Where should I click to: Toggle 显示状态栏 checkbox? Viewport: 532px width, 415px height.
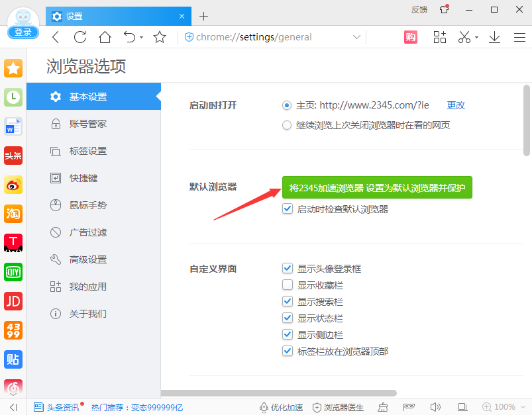(288, 318)
